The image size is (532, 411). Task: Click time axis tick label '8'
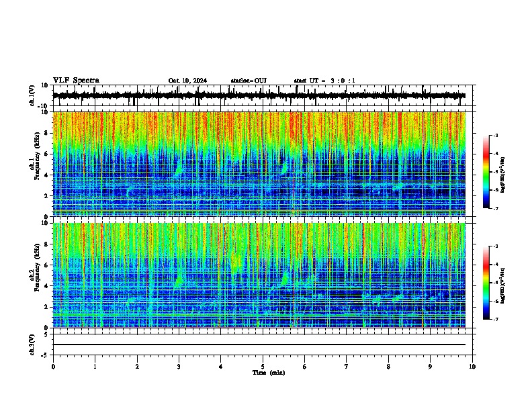pyautogui.click(x=388, y=367)
